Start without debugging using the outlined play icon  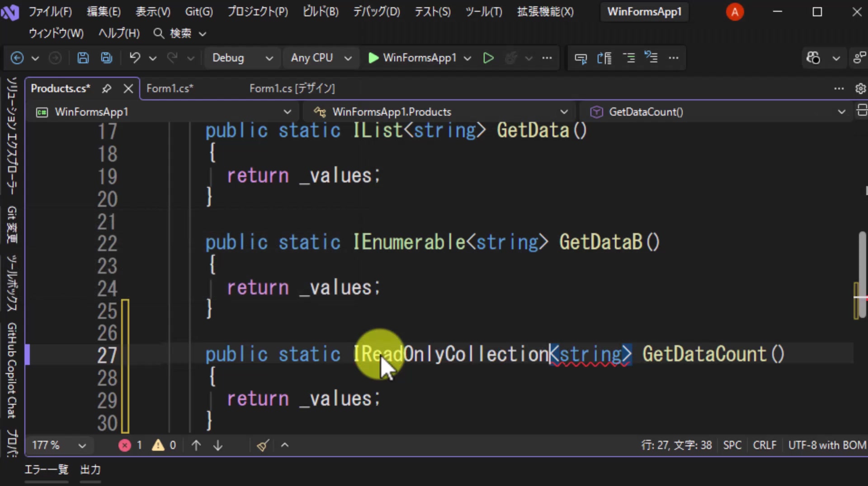(488, 58)
